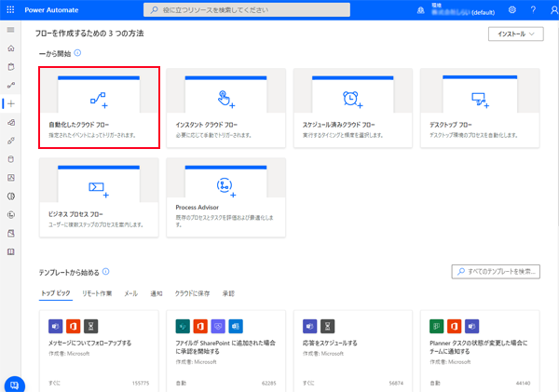Open the Learn book icon in sidebar

click(11, 252)
